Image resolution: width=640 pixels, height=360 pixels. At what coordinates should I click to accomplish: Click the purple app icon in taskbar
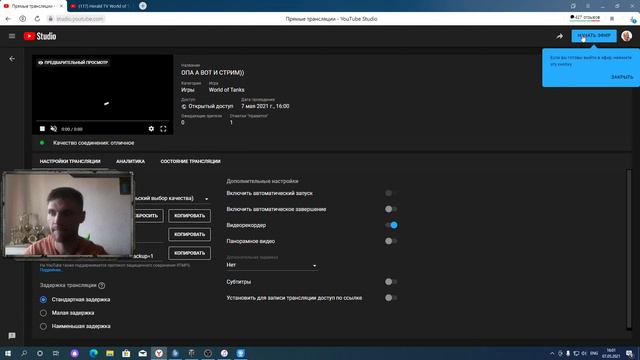coord(74,353)
